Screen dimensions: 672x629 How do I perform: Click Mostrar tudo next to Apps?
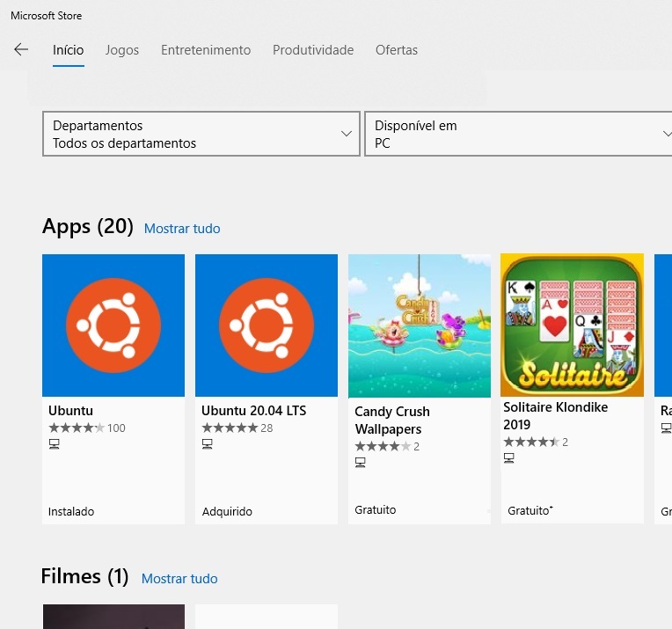(x=182, y=229)
